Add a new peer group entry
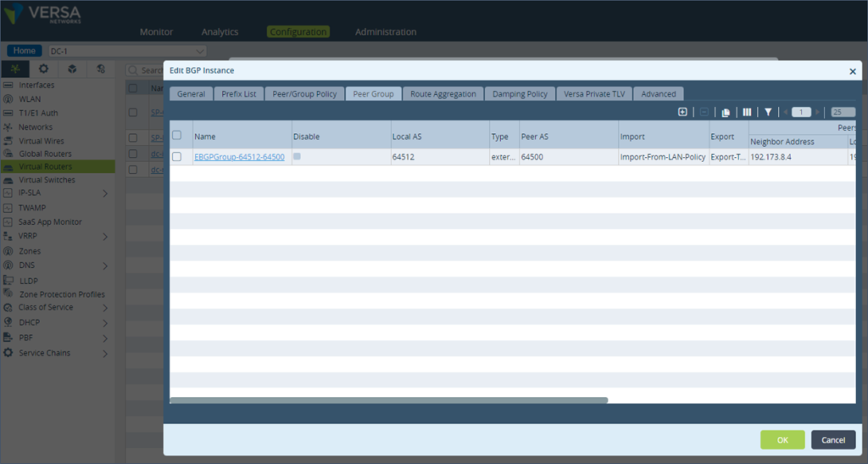The height and width of the screenshot is (464, 868). coord(682,112)
